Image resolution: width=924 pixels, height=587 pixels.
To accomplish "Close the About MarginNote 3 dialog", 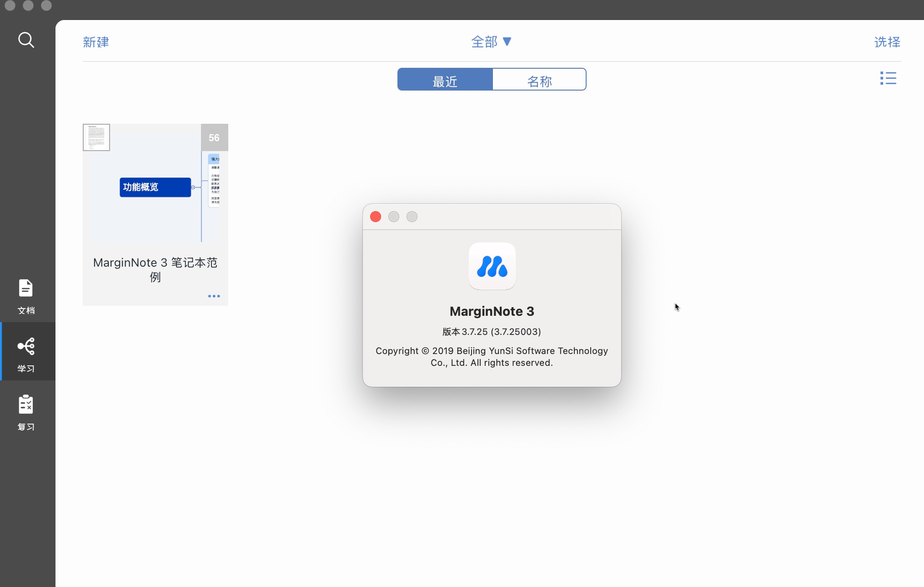I will coord(376,217).
